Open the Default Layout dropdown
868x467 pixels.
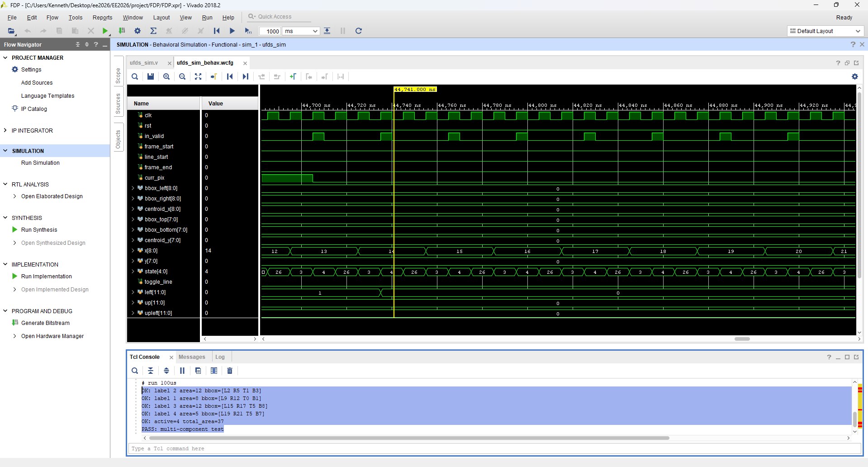pos(825,31)
